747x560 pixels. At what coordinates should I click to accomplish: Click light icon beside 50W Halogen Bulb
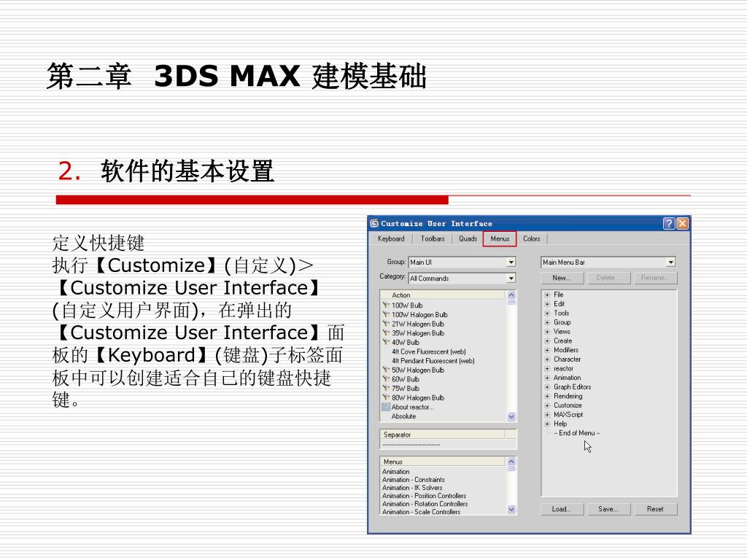point(386,370)
